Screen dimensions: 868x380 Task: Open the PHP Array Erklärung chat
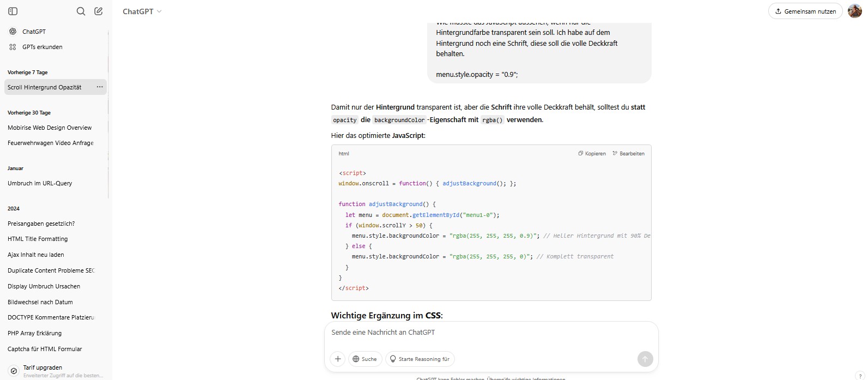34,333
